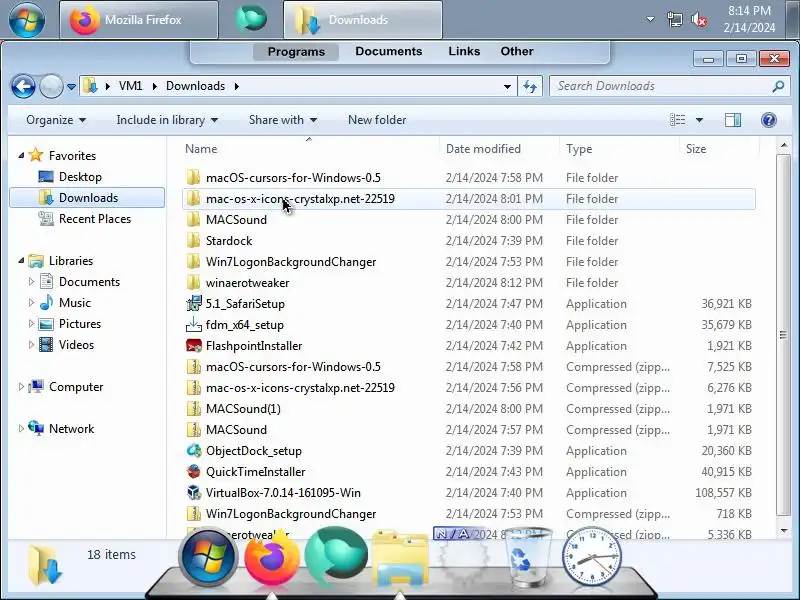Select the fdm_x64_setup application icon

[x=193, y=324]
